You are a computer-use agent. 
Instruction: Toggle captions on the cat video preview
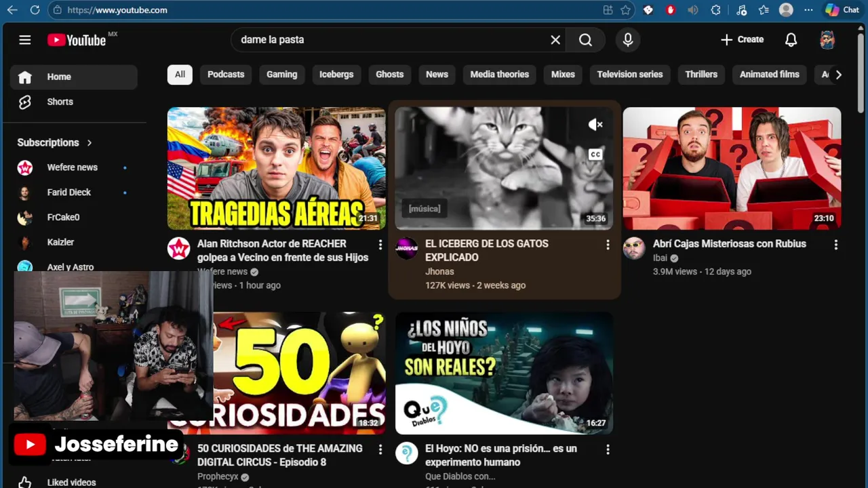coord(595,155)
